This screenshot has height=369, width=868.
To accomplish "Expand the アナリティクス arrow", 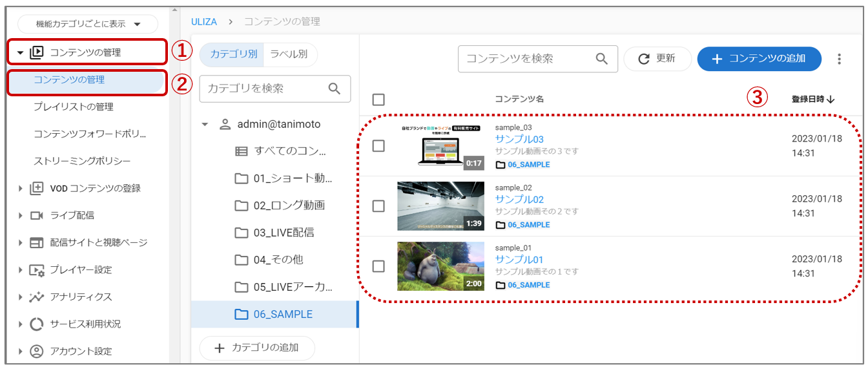I will click(21, 297).
